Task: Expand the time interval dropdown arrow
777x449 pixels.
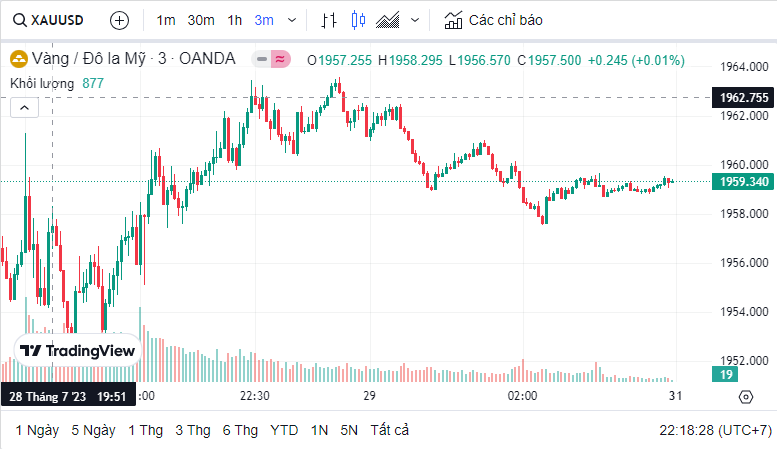Action: pos(291,20)
